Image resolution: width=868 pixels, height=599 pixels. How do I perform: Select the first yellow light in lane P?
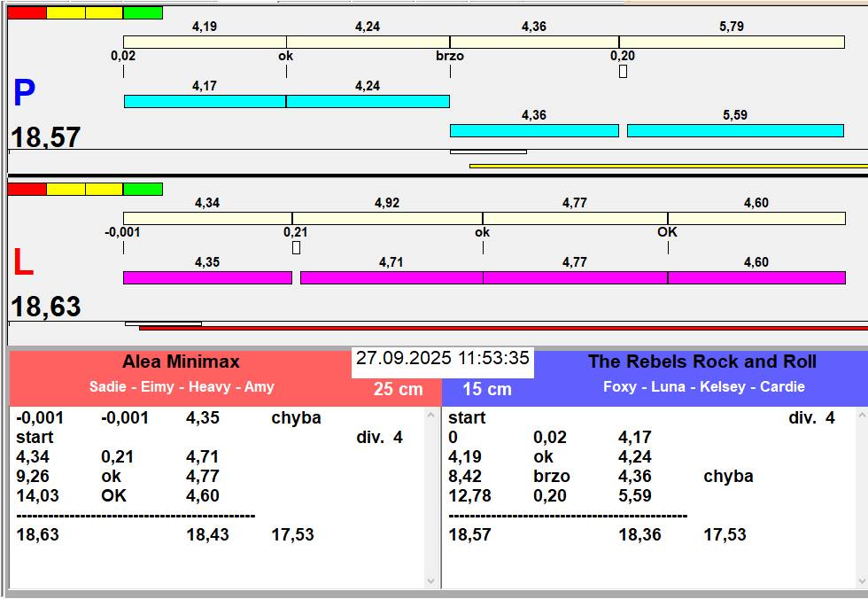tap(66, 12)
